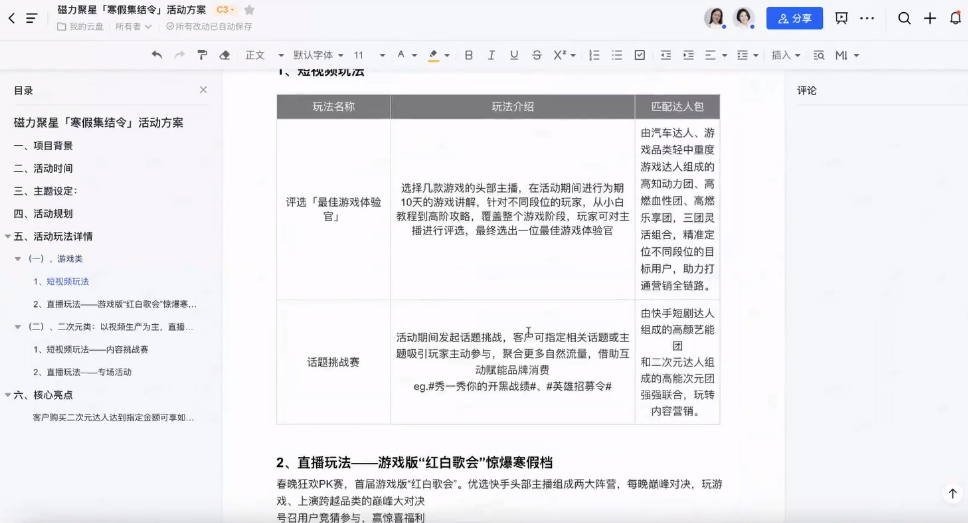Open the font size 11 dropdown

pos(369,55)
